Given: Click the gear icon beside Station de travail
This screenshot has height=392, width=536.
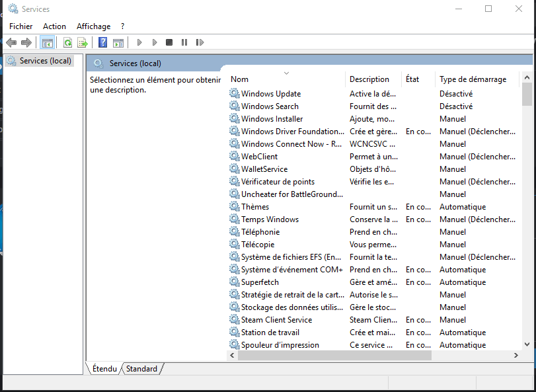Looking at the screenshot, I should (234, 333).
